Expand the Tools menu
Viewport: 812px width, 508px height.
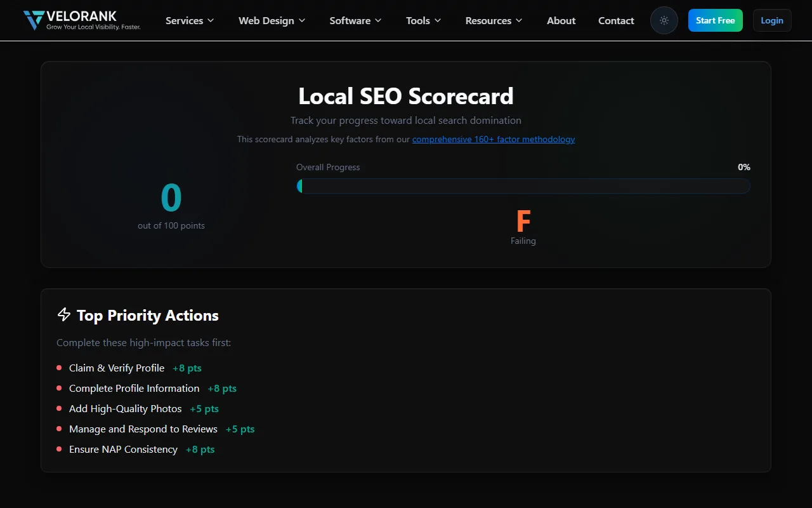[x=423, y=20]
